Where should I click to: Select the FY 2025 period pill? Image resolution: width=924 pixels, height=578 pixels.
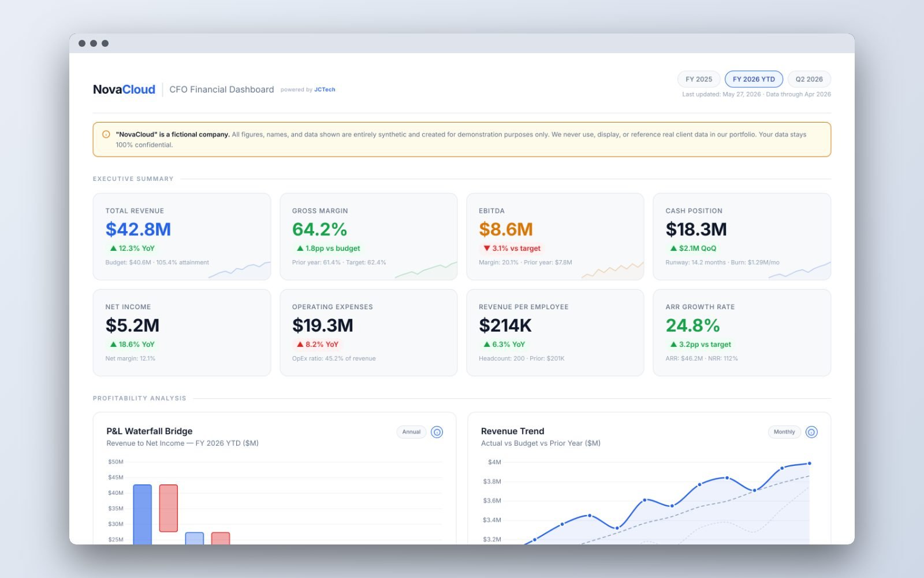pos(699,79)
